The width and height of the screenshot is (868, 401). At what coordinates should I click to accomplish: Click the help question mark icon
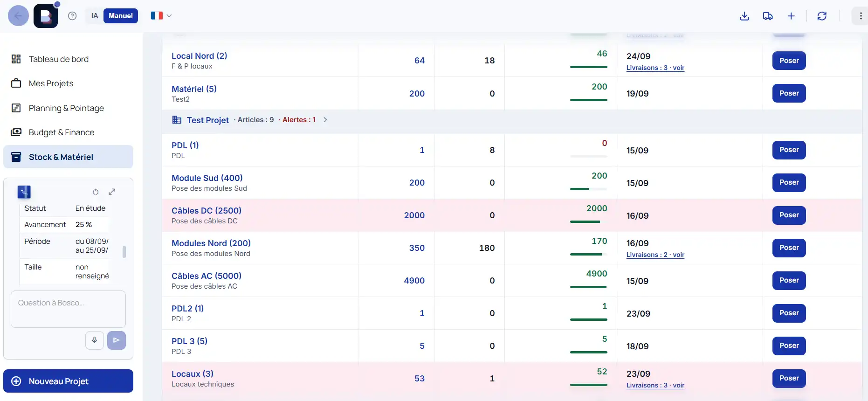72,16
